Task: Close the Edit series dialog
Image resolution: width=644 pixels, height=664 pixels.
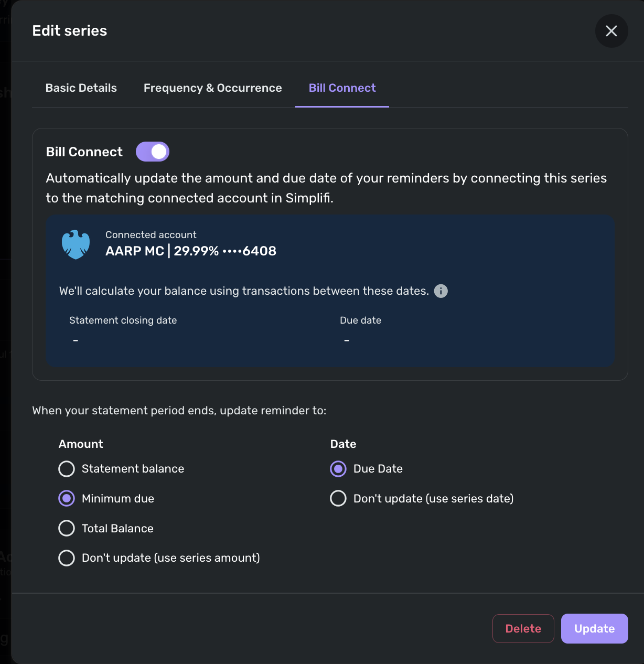Action: click(611, 31)
